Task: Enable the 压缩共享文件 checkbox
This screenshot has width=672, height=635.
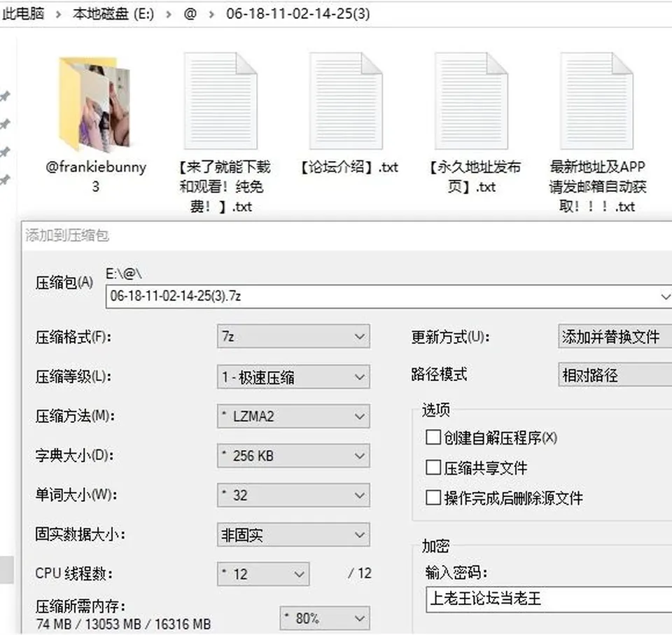Action: [433, 468]
